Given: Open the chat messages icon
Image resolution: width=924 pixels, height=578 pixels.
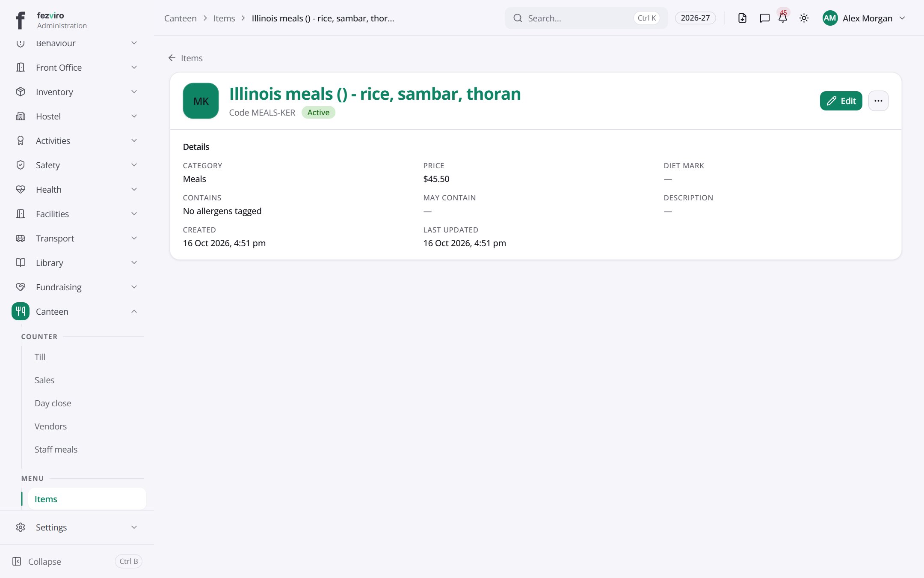Looking at the screenshot, I should tap(764, 18).
